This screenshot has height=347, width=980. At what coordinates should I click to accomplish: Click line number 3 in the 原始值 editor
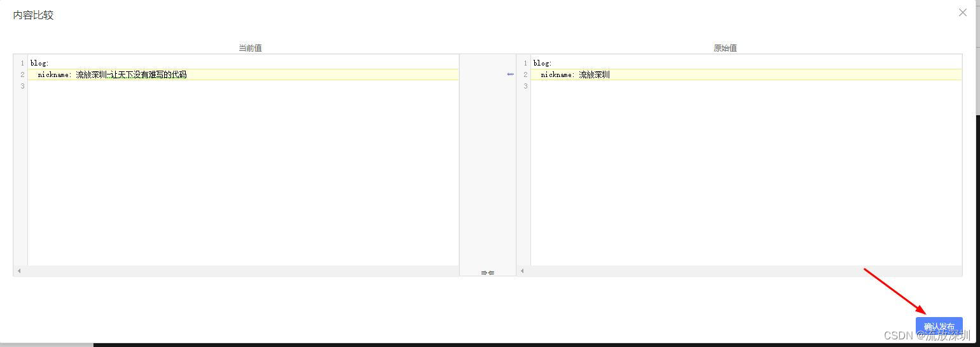(525, 86)
